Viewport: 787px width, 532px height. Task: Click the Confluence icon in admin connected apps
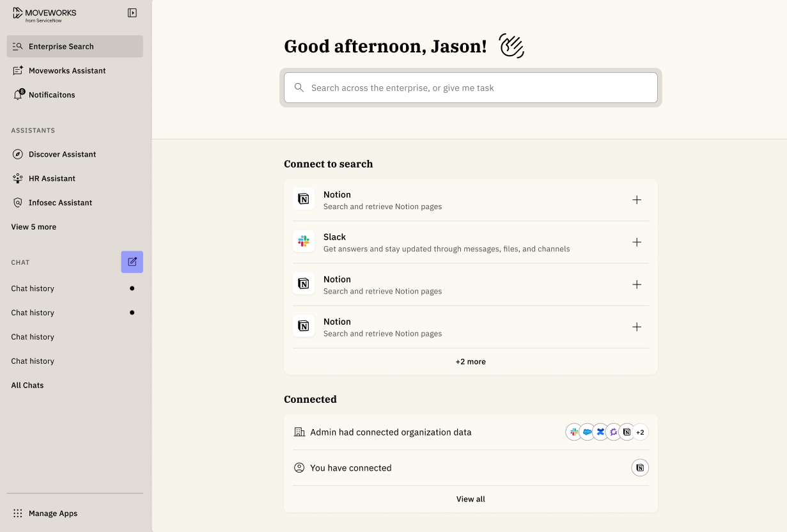click(x=600, y=432)
